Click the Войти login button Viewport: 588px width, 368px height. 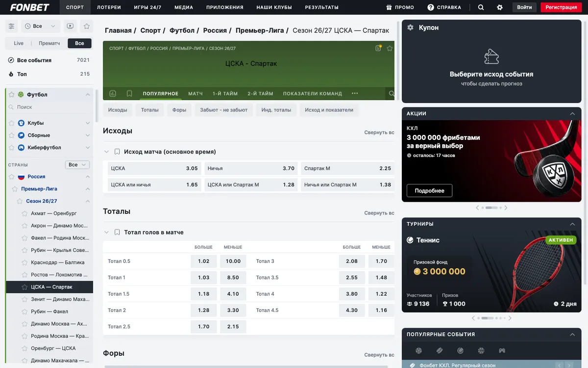[524, 7]
